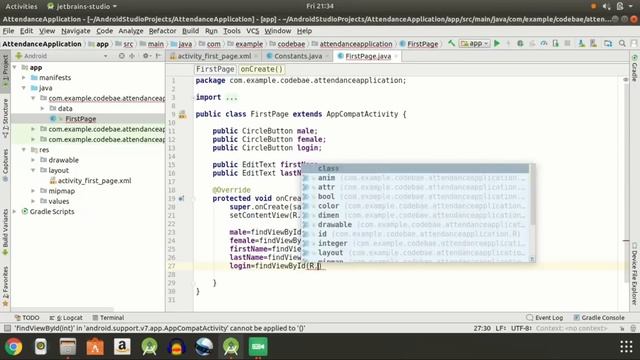Click the autocomplete popup scrollbar
The image size is (640, 360).
pyautogui.click(x=532, y=194)
